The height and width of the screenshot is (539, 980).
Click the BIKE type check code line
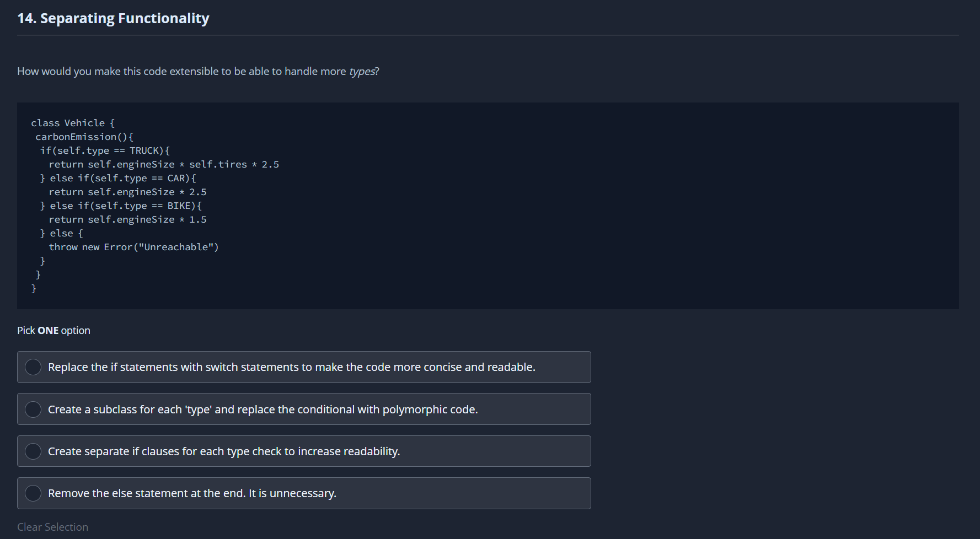(121, 206)
